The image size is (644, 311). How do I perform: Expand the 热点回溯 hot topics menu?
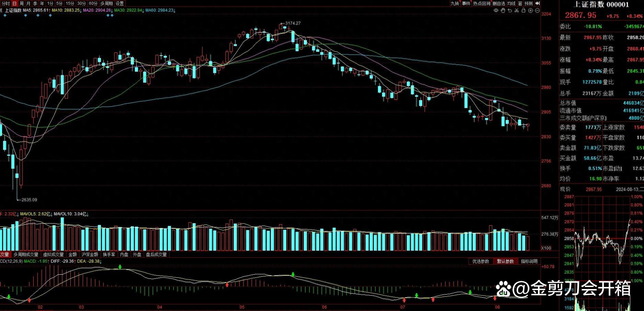482,3
